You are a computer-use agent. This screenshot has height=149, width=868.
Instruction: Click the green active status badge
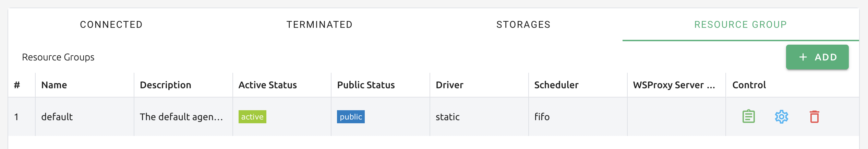252,117
